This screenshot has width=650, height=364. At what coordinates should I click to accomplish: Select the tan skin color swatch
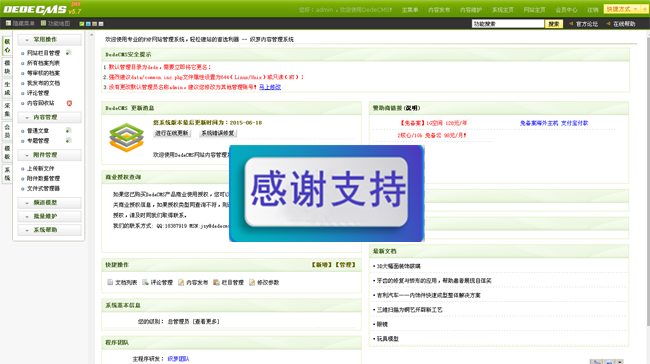(95, 24)
